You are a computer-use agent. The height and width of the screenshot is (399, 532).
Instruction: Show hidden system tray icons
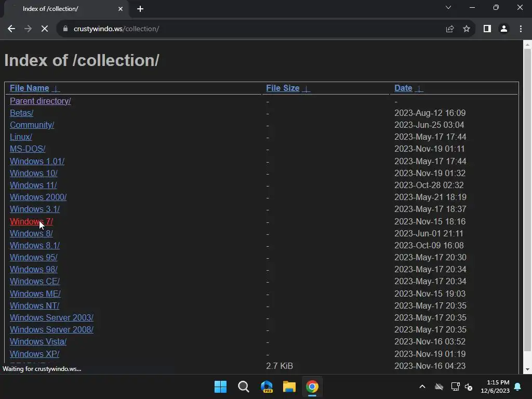(422, 387)
